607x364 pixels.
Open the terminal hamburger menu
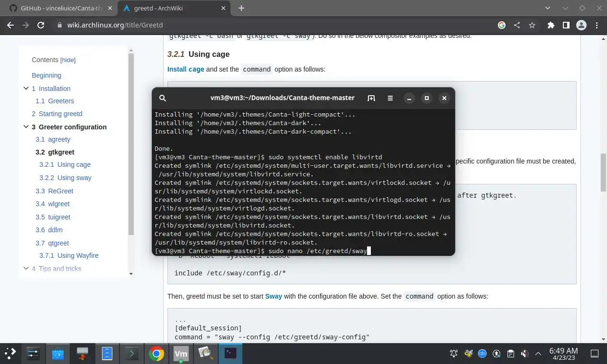point(390,98)
